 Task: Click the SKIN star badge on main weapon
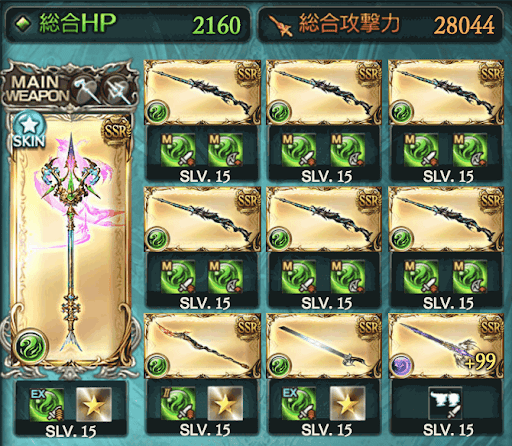click(29, 130)
